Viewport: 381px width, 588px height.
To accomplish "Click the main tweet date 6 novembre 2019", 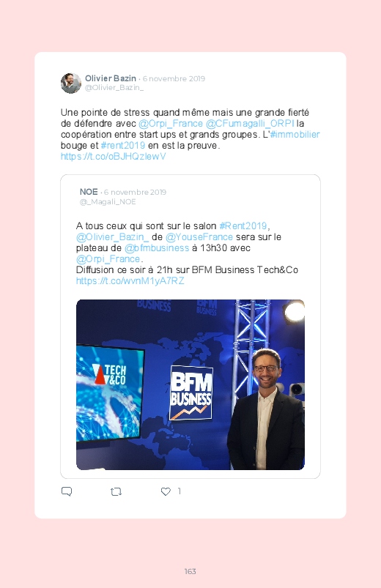I will (174, 79).
